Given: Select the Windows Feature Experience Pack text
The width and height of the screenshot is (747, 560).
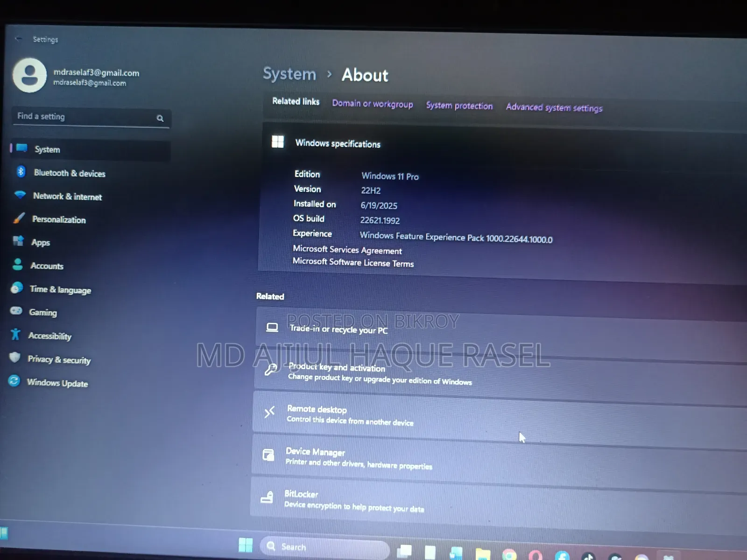Looking at the screenshot, I should [456, 237].
